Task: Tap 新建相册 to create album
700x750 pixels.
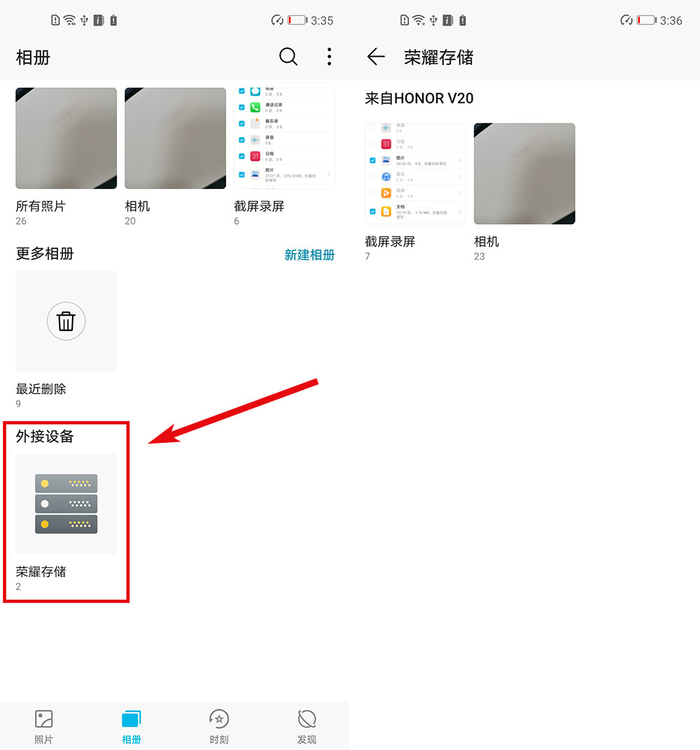Action: 309,255
